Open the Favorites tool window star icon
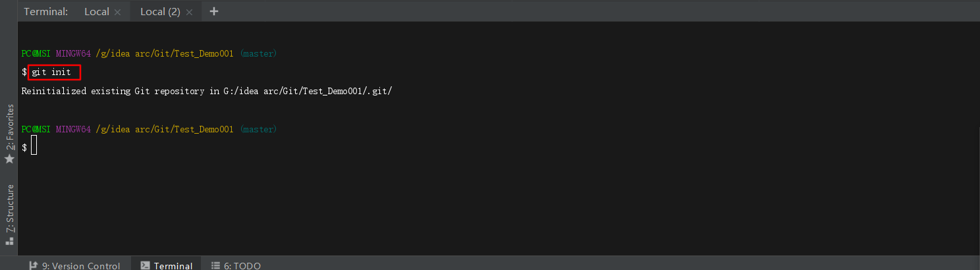 [x=9, y=159]
